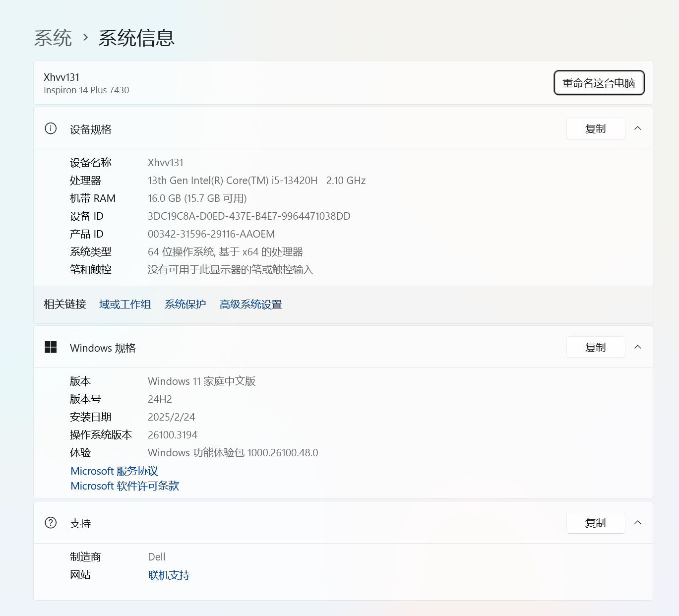Click the 设备名称 label
679x616 pixels.
click(91, 163)
